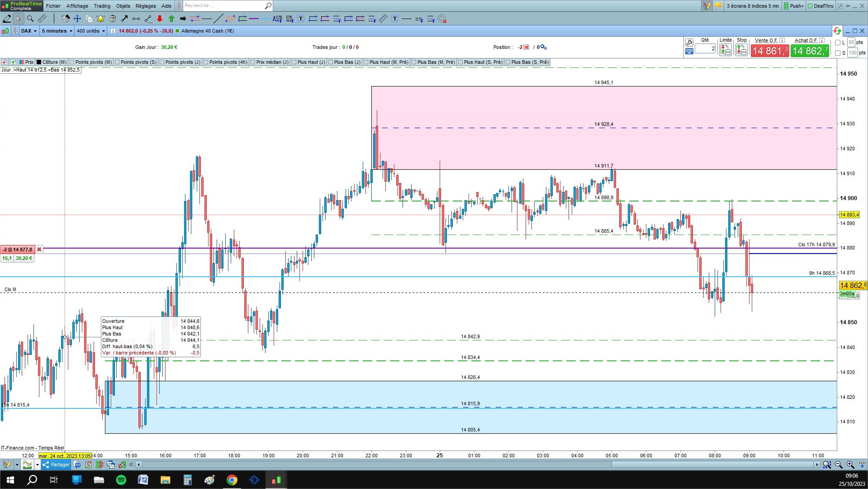Click the red Vente sell price button
This screenshot has height=489, width=868.
pos(770,51)
